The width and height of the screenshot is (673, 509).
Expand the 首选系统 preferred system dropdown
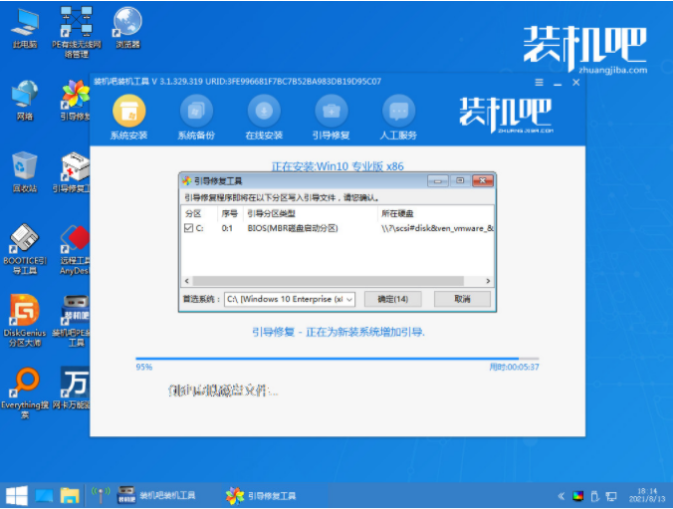348,298
